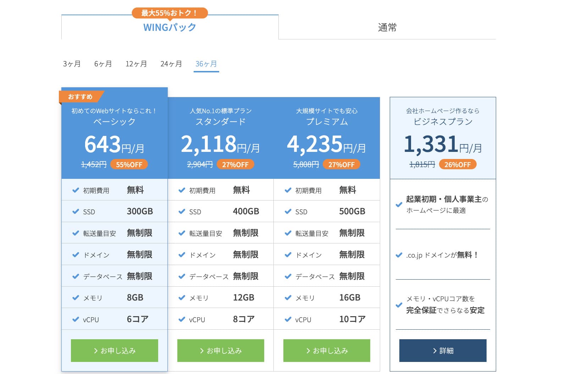Apply for the プレミアム plan with お申し込み
This screenshot has width=588, height=374.
tap(327, 351)
